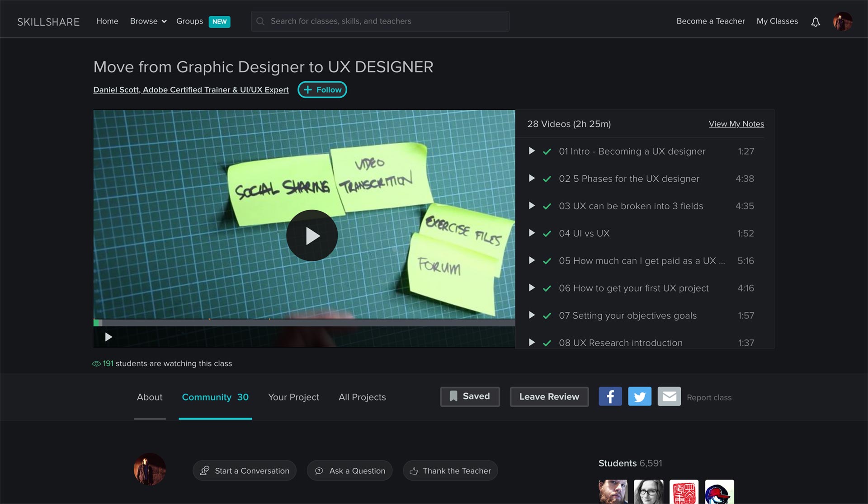Click View My Notes link
Viewport: 868px width, 504px height.
point(736,124)
